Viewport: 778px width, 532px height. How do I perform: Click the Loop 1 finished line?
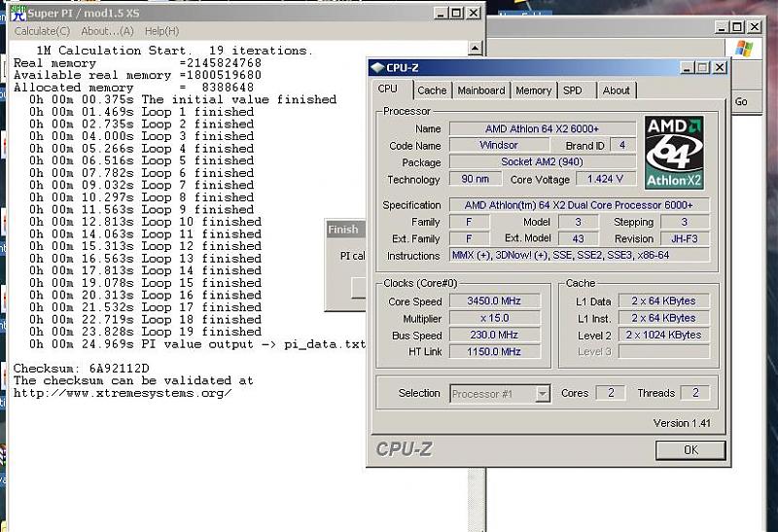tap(141, 112)
